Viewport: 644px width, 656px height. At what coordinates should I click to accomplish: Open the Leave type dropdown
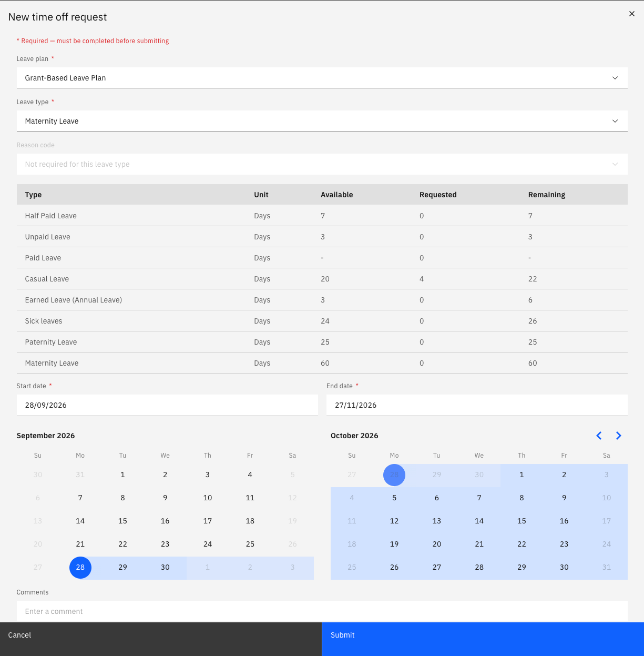(x=322, y=121)
